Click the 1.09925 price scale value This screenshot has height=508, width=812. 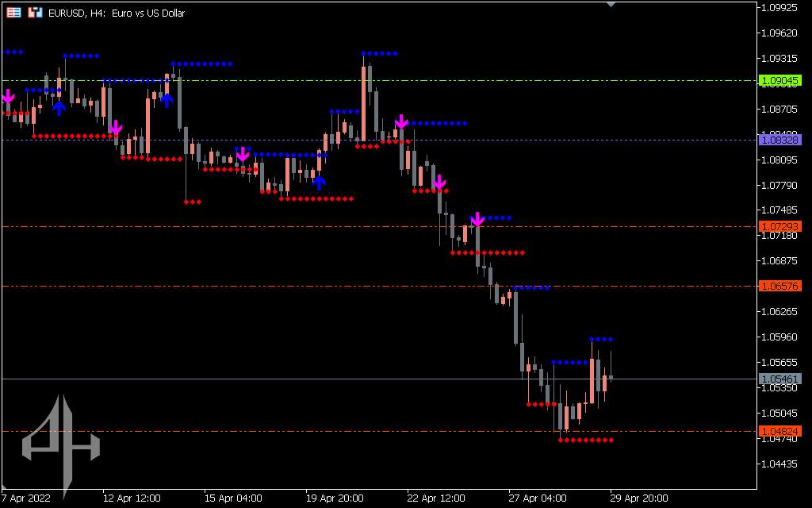coord(779,7)
